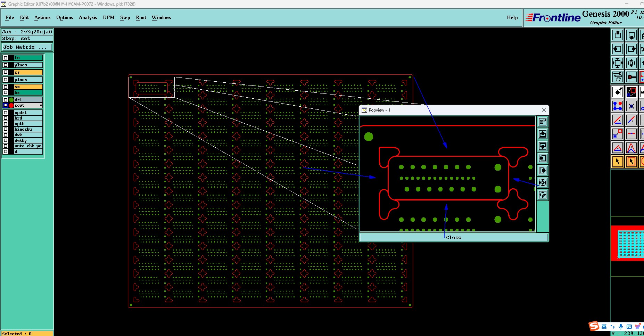The width and height of the screenshot is (644, 336).
Task: Select the red and blue squares zoom-area tool
Action: click(631, 92)
